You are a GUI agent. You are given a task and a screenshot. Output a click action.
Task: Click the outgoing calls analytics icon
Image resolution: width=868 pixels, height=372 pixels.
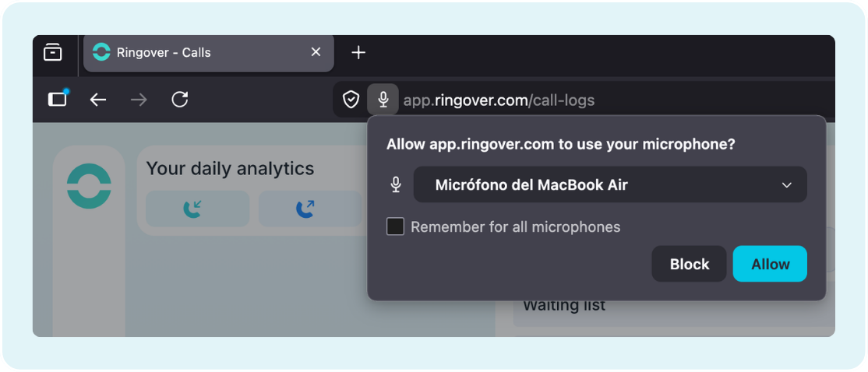tap(305, 209)
